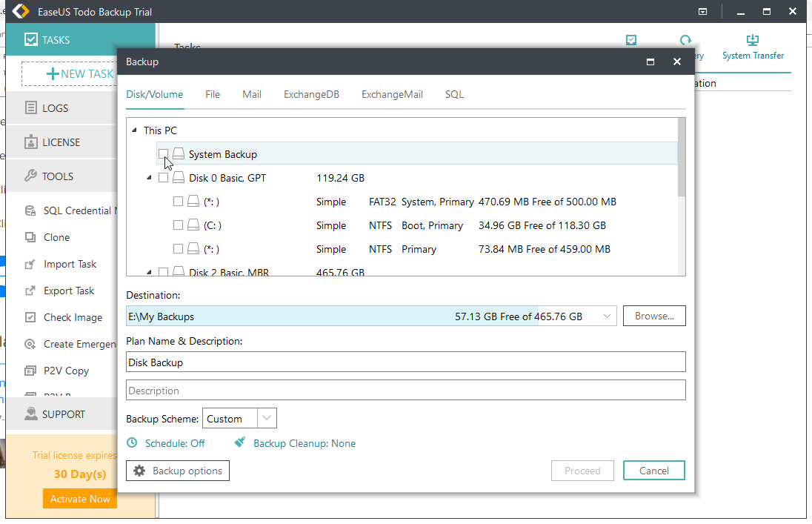Open the LICENSE sidebar section

[x=61, y=142]
